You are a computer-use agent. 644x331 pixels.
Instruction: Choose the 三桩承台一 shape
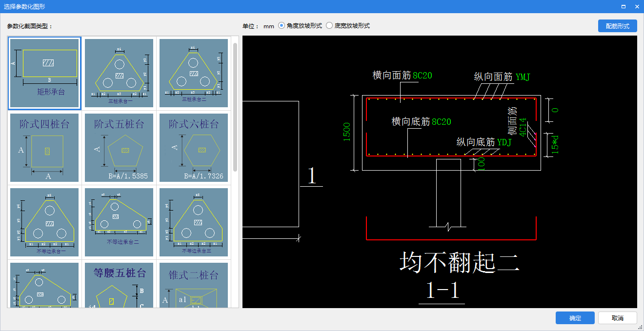click(119, 73)
